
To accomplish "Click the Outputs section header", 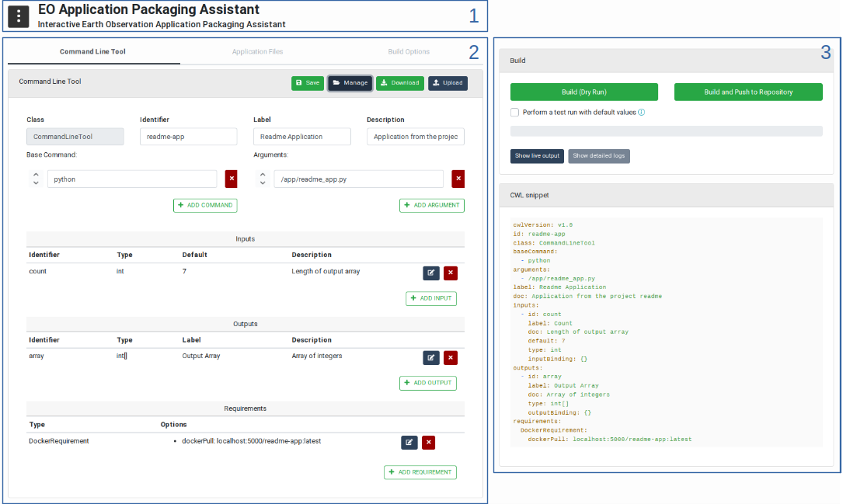I will [246, 324].
